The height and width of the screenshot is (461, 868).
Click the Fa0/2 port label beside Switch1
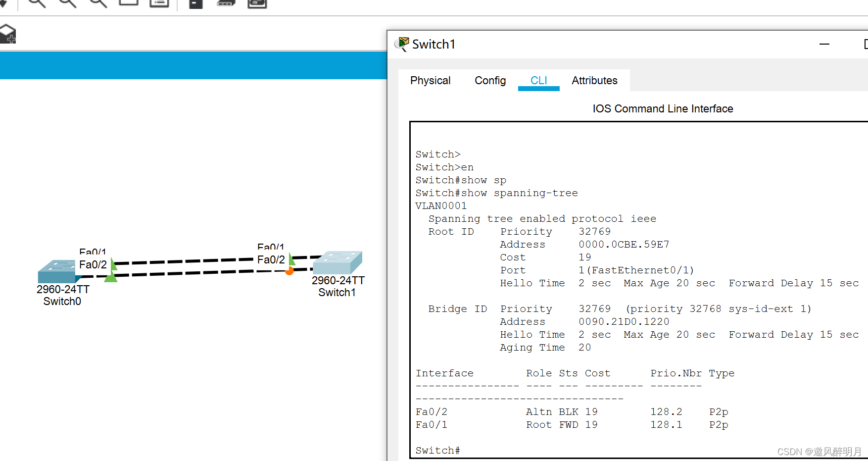[x=271, y=260]
